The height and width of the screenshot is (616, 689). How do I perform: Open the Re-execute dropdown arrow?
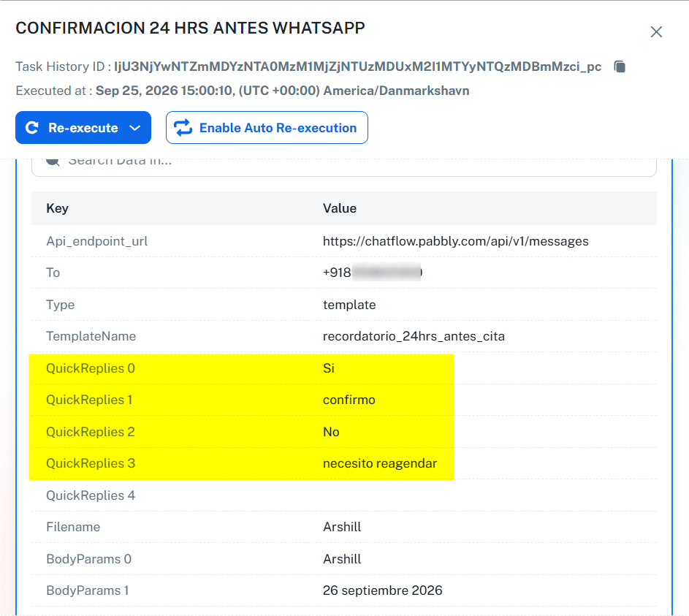point(135,128)
